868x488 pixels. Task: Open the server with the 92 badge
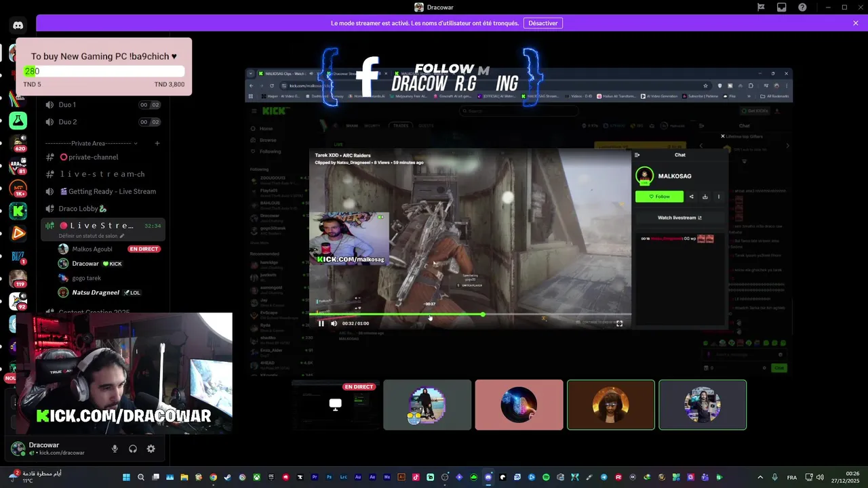[x=18, y=301]
